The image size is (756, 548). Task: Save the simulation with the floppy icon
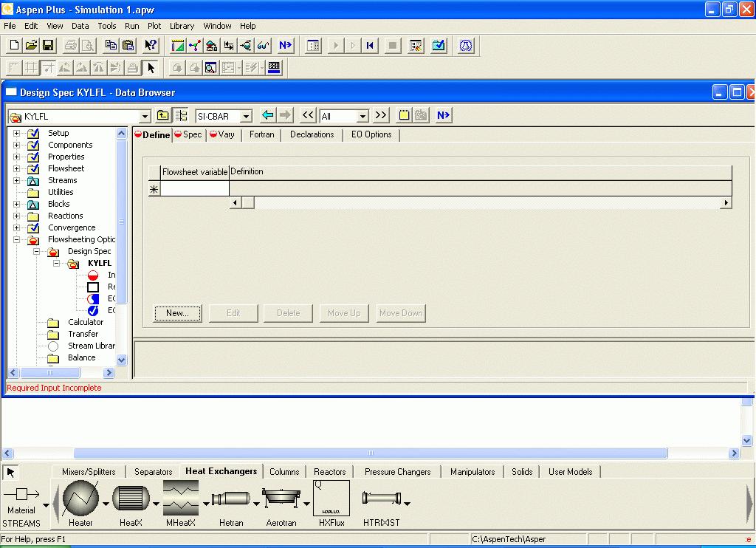[x=48, y=45]
